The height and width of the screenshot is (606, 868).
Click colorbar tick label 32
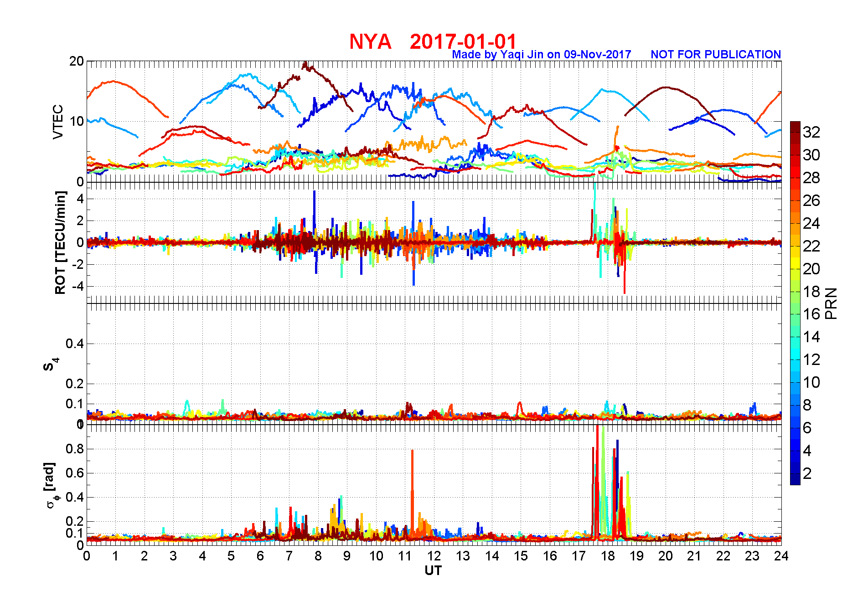pos(811,132)
